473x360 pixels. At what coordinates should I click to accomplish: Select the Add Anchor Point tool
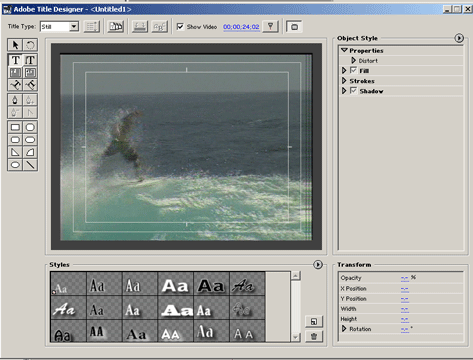(30, 100)
